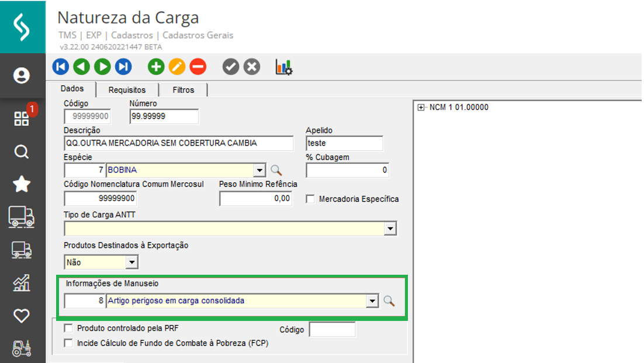Go to the previous record
The width and height of the screenshot is (644, 363).
[x=81, y=67]
